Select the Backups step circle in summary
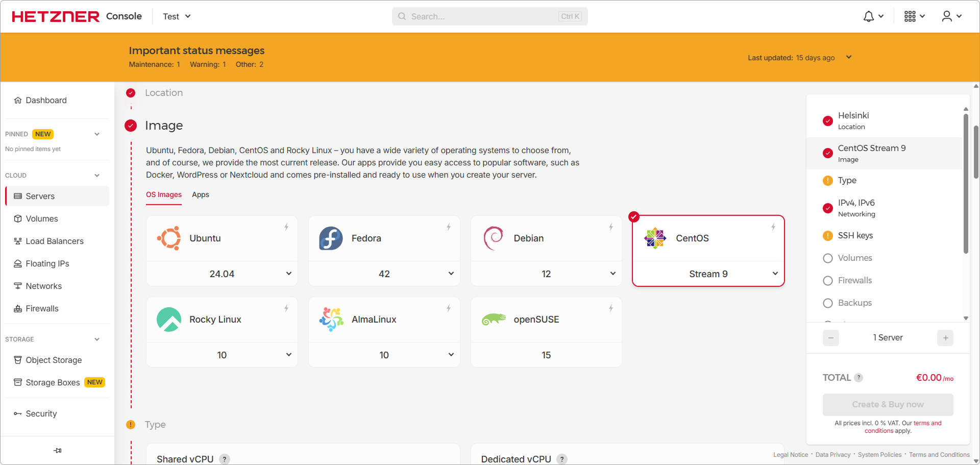Image resolution: width=980 pixels, height=465 pixels. (828, 303)
